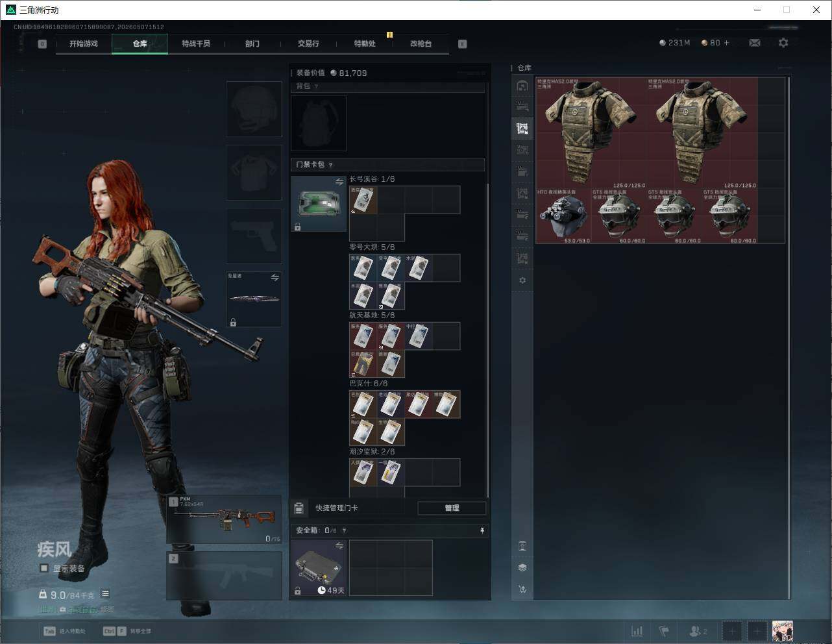Click the flag icon in bottom bar
The image size is (832, 644).
(x=664, y=631)
